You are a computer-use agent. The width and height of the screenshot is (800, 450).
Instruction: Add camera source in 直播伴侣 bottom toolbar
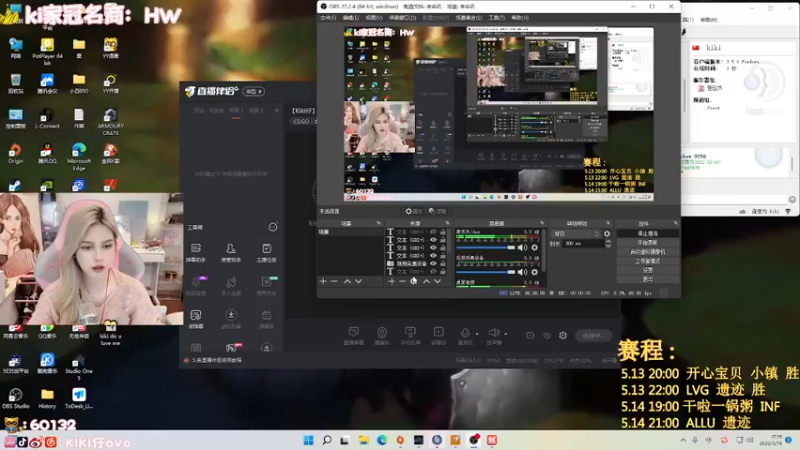[x=382, y=335]
